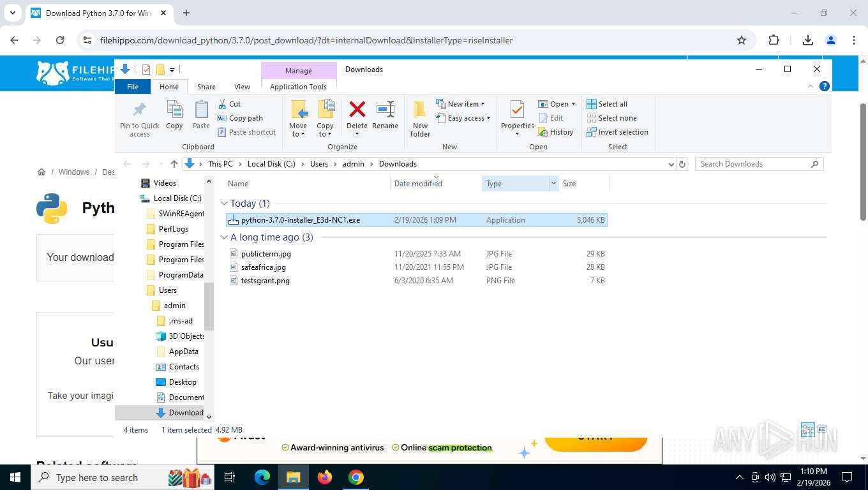Select the Share ribbon tab
Viewport: 868px width, 490px height.
point(206,87)
